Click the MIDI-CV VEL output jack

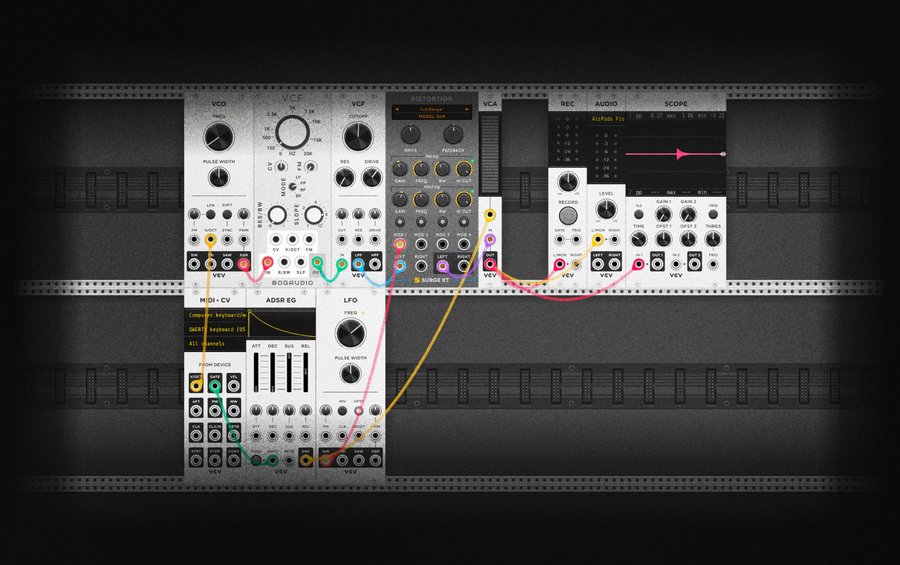click(x=233, y=385)
